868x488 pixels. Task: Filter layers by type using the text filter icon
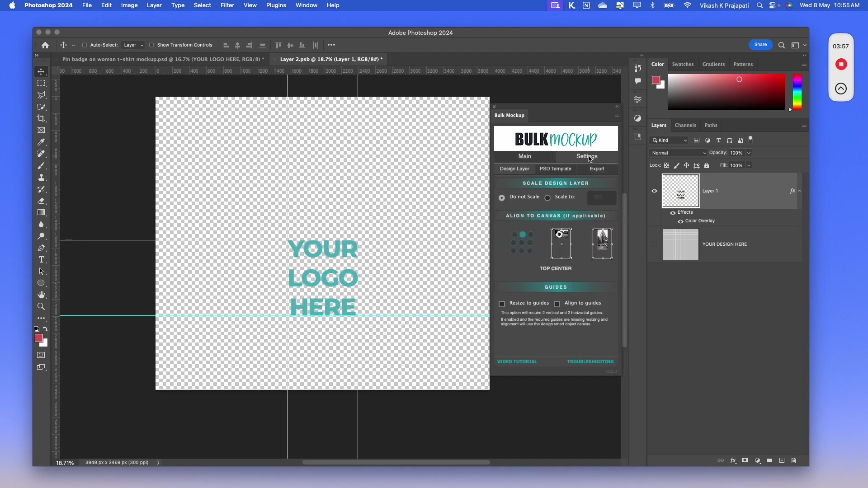pos(718,141)
